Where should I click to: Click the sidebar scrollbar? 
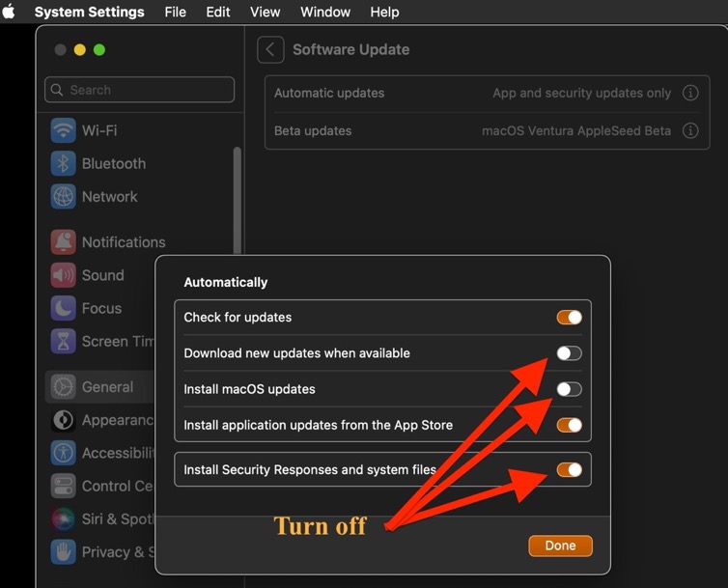[x=238, y=201]
